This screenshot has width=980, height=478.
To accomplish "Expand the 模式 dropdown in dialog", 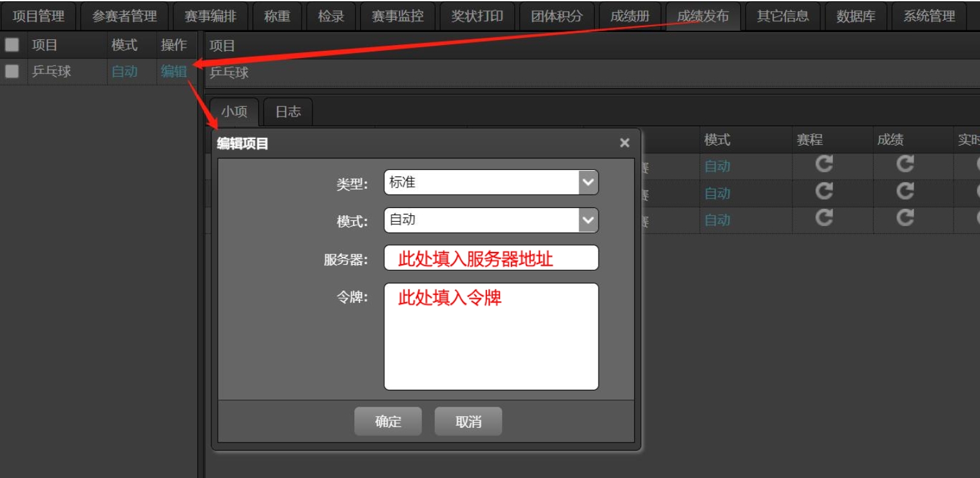I will 588,220.
